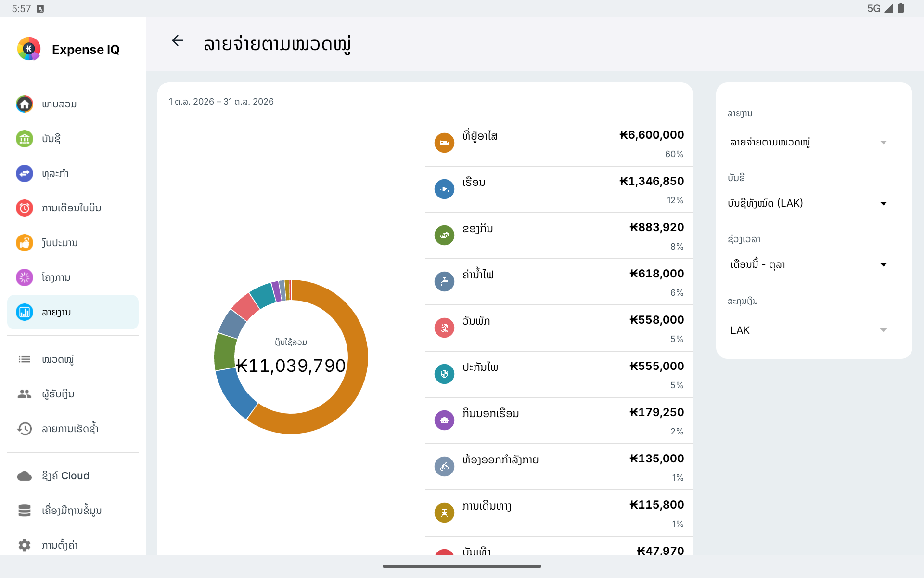The width and height of the screenshot is (924, 578).
Task: Open the LAK currency dropdown
Action: (x=808, y=330)
